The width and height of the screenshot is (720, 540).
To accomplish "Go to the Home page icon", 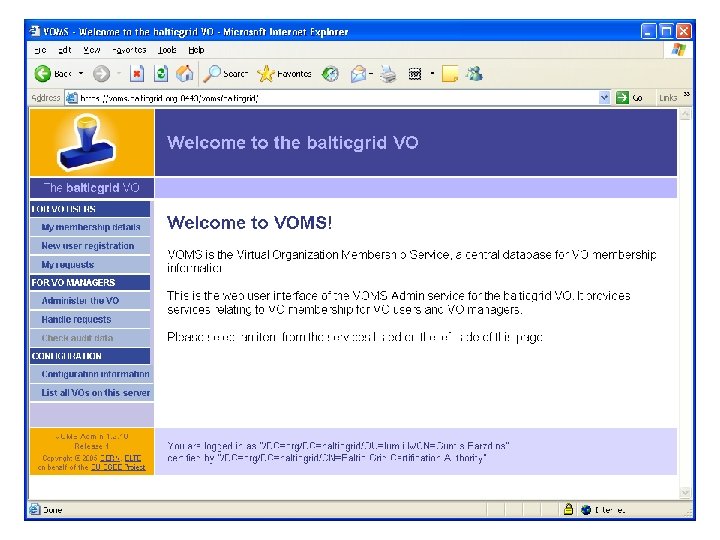I will 185,73.
